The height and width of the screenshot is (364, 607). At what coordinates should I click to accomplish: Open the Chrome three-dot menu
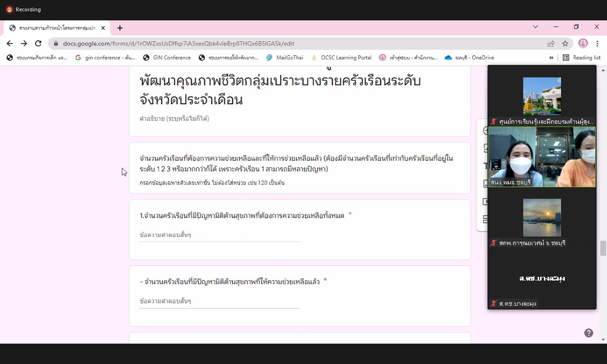click(x=598, y=44)
